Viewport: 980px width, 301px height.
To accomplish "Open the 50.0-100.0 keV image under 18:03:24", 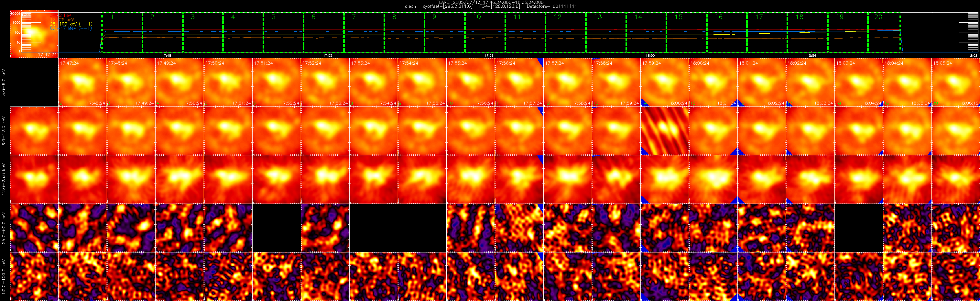I will click(x=859, y=276).
